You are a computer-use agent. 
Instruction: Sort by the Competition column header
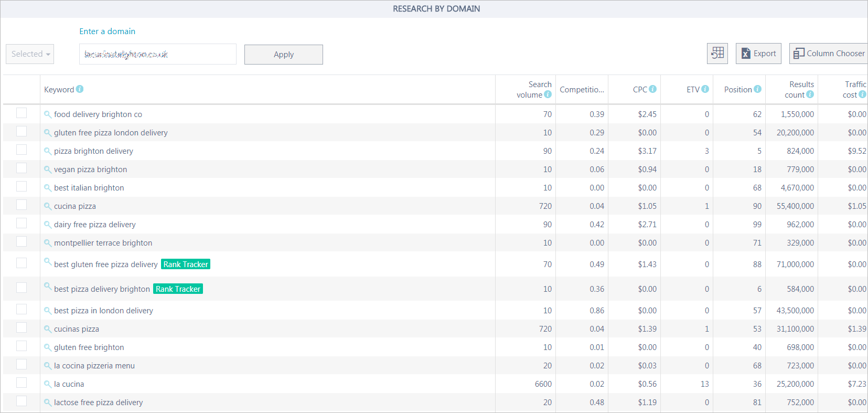click(582, 90)
